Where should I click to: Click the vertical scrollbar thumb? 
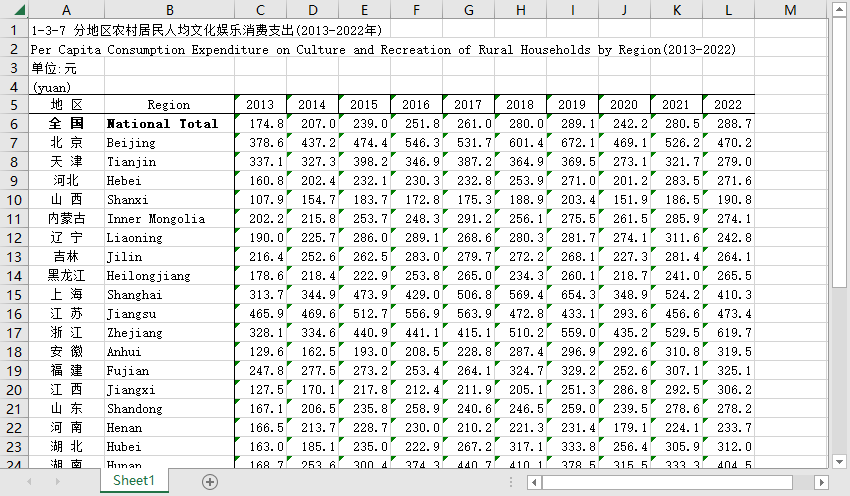[x=839, y=152]
